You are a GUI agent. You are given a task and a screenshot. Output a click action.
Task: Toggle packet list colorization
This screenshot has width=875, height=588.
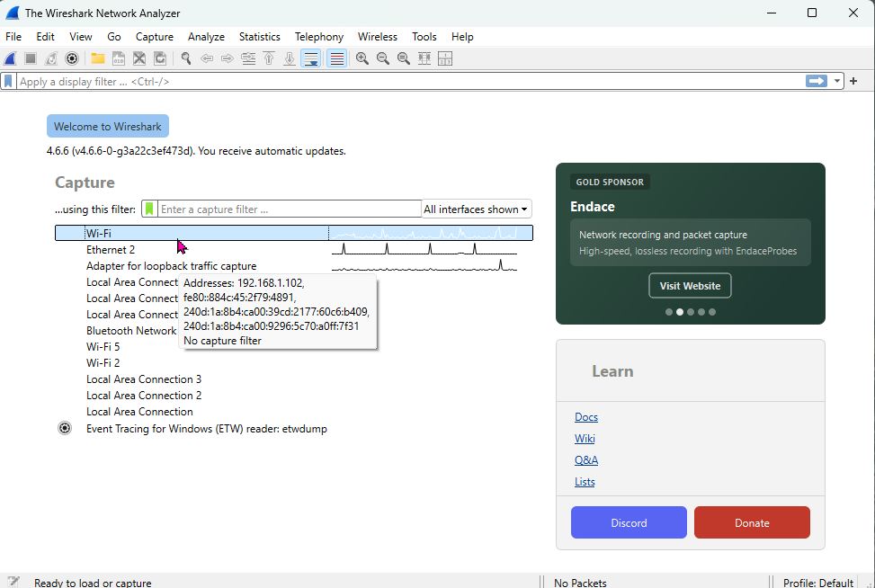(x=337, y=58)
